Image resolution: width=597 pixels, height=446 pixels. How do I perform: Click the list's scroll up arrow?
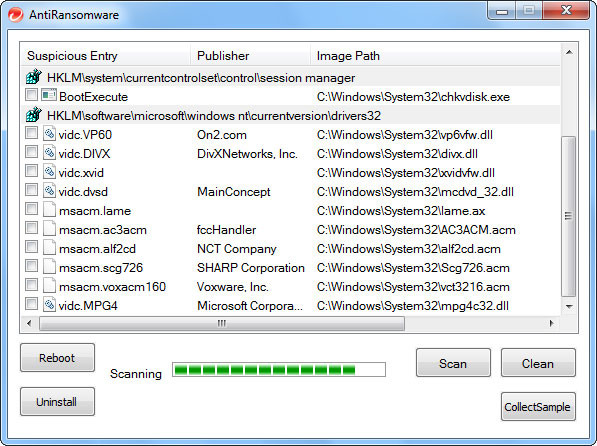click(x=569, y=53)
